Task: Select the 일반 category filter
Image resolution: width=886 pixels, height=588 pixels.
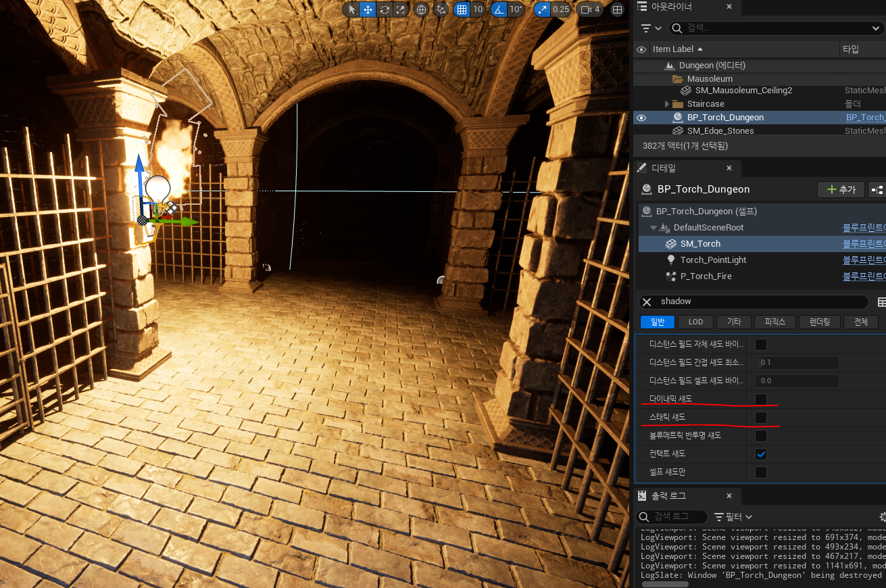Action: pos(658,322)
